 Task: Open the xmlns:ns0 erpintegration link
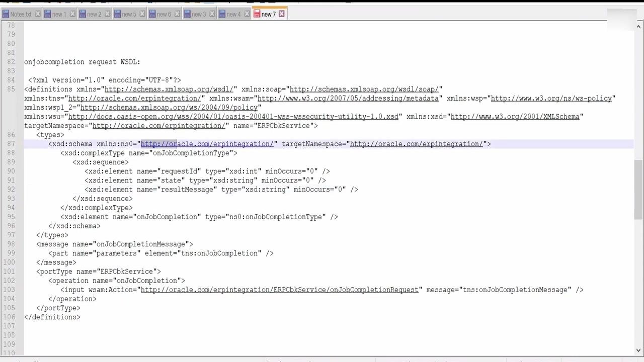207,144
